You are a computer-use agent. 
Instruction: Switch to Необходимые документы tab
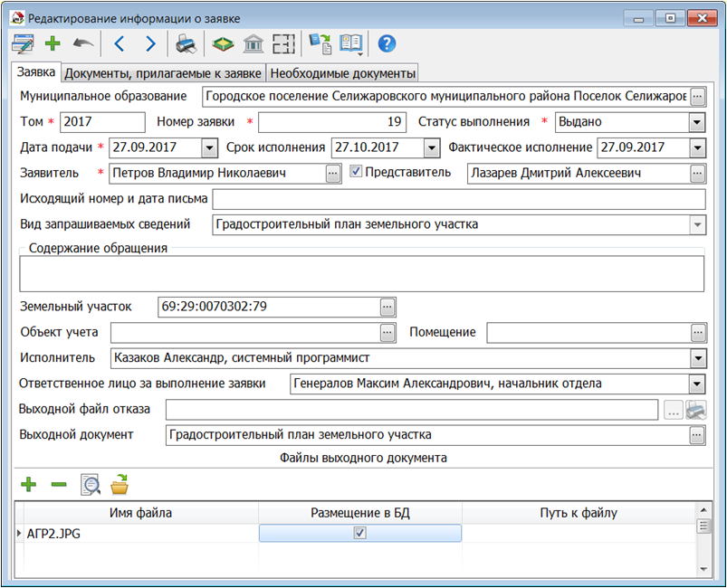point(342,73)
